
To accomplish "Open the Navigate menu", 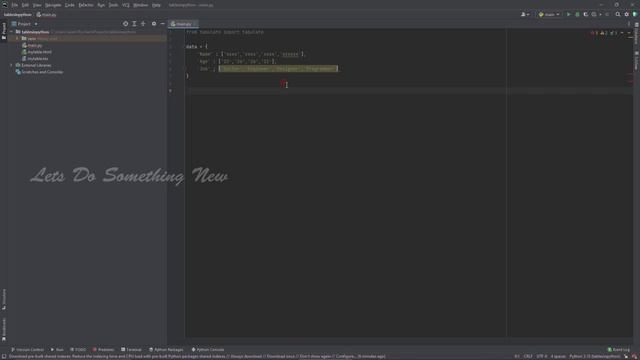I will pyautogui.click(x=53, y=5).
